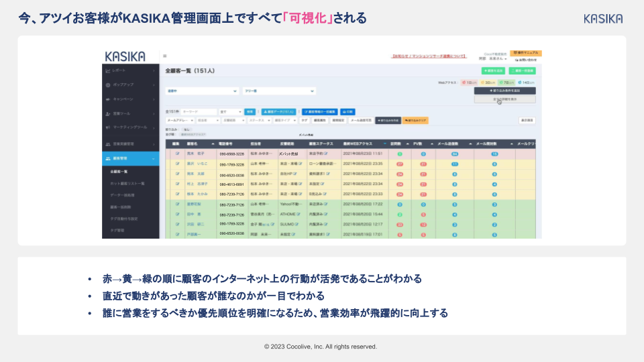Image resolution: width=644 pixels, height=362 pixels.
Task: Click 絞り込み条件を追加 dark button
Action: [504, 90]
